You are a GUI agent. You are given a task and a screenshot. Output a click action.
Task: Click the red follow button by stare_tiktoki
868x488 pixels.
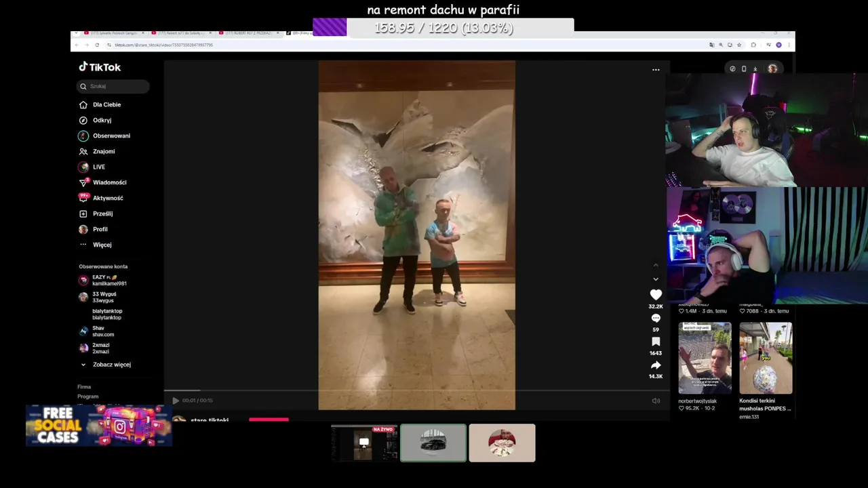(269, 419)
